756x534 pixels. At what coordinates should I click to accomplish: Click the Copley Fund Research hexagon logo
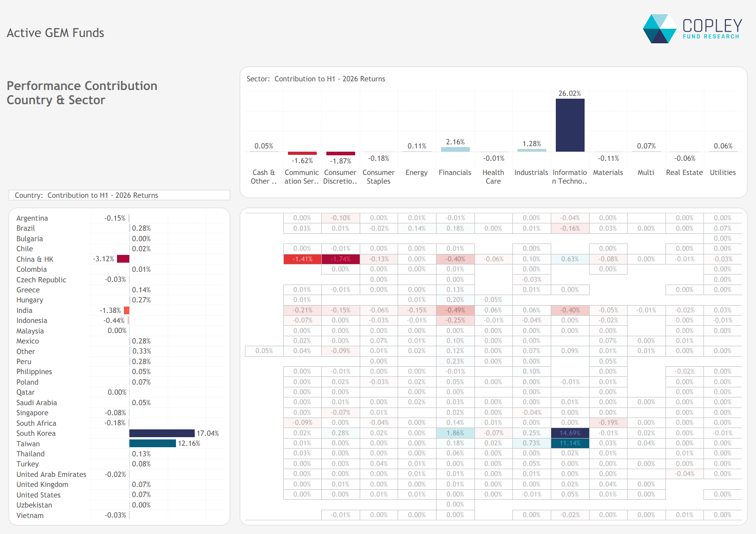(x=659, y=29)
